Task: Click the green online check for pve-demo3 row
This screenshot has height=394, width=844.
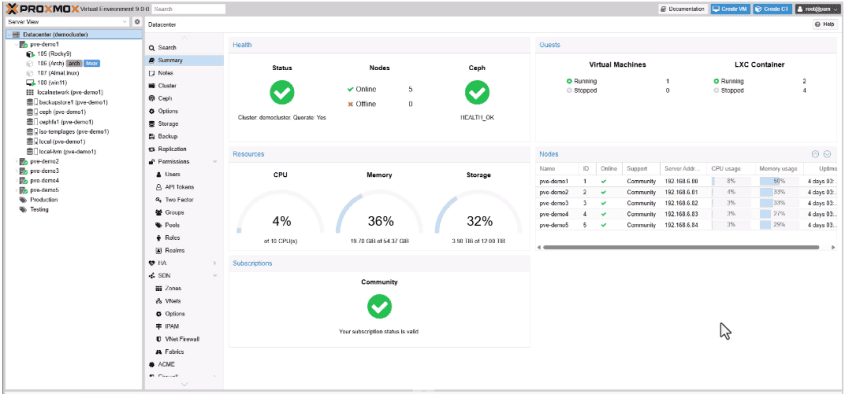Action: pyautogui.click(x=603, y=203)
